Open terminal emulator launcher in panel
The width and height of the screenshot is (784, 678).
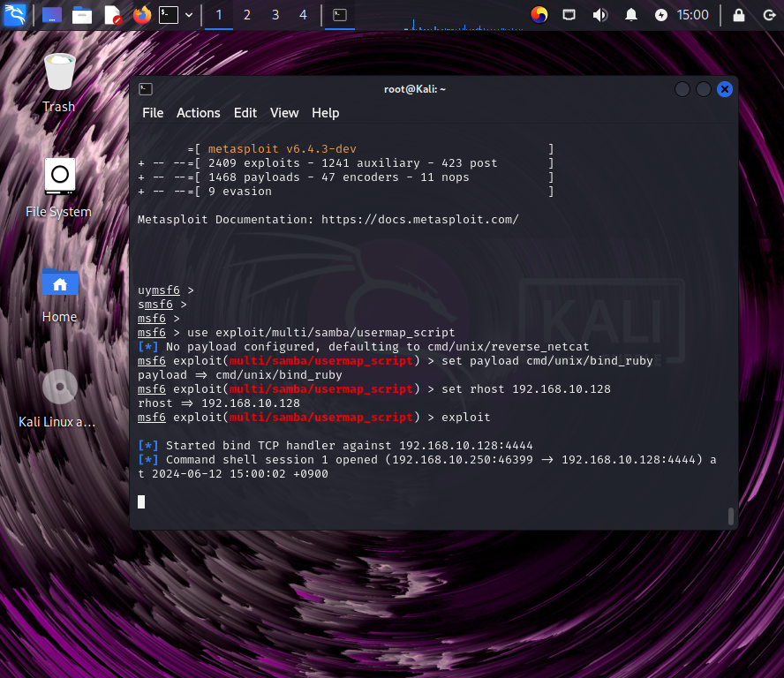[169, 15]
